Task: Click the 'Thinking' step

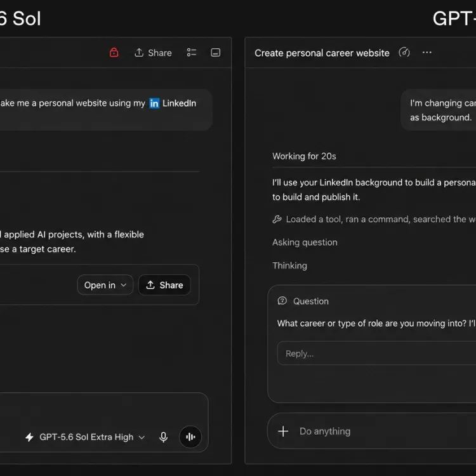Action: [x=289, y=266]
